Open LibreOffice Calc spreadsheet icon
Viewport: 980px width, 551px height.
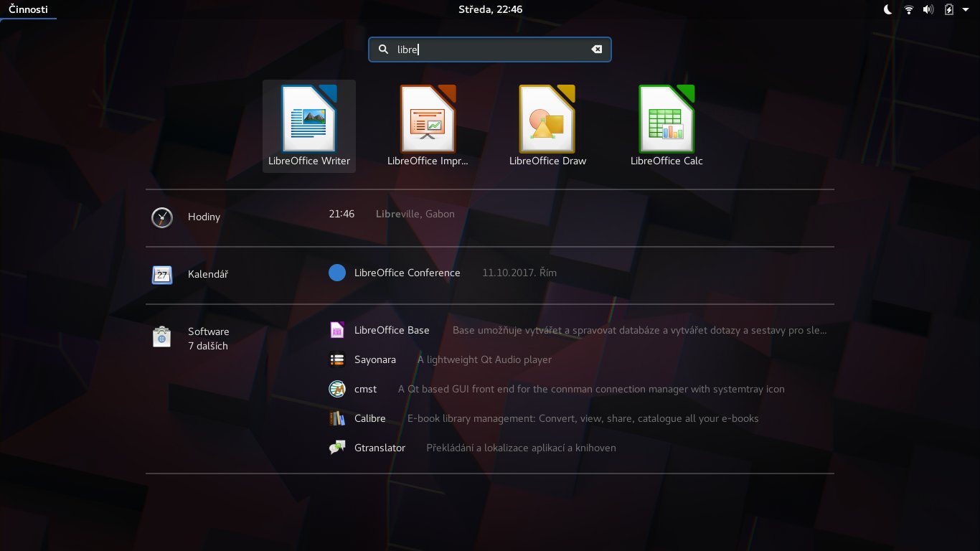(x=666, y=119)
